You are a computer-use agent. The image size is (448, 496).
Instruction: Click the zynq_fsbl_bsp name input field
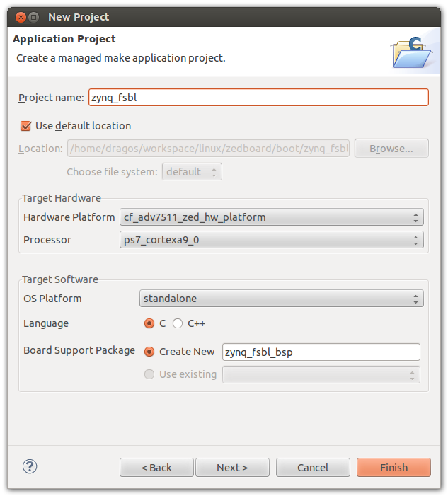(321, 352)
